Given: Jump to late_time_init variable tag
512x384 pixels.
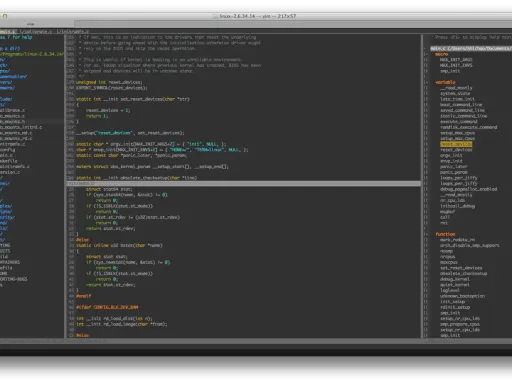Looking at the screenshot, I should pos(457,99).
